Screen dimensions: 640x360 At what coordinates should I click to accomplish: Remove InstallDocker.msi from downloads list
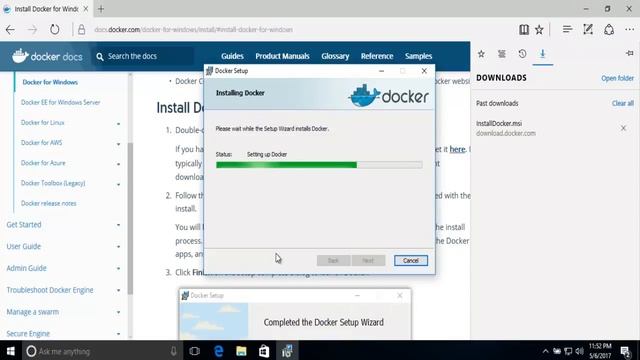click(x=623, y=128)
